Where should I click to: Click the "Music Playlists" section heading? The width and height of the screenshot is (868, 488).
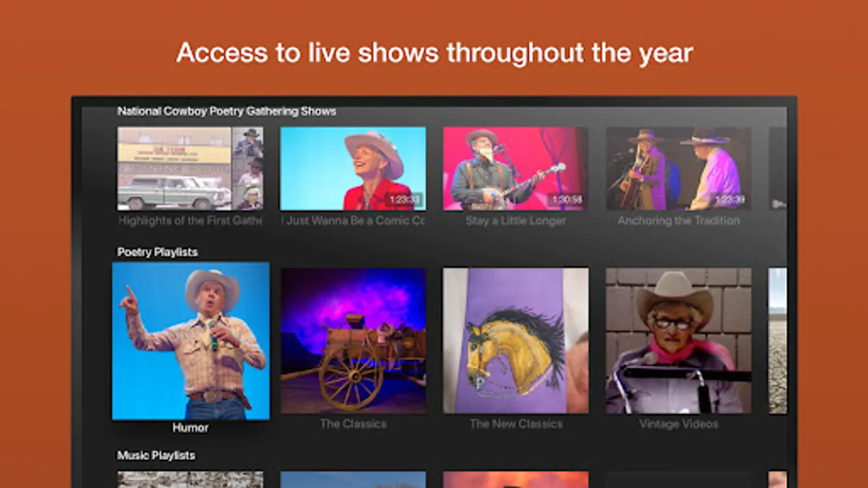[x=156, y=455]
